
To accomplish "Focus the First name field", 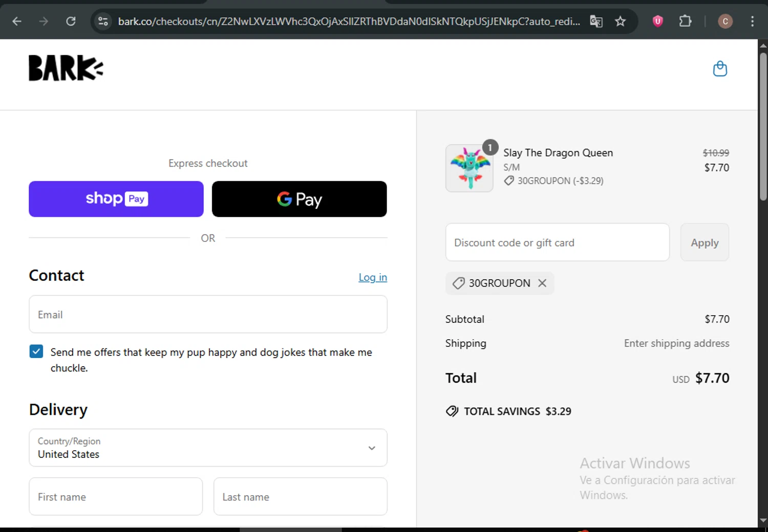I will [x=116, y=497].
